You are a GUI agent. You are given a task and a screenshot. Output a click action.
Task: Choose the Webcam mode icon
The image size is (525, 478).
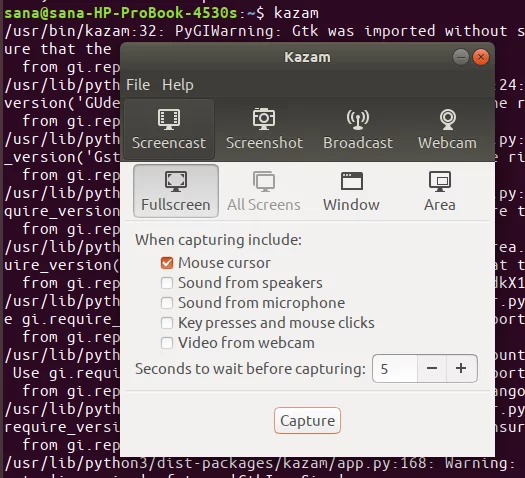pyautogui.click(x=448, y=120)
